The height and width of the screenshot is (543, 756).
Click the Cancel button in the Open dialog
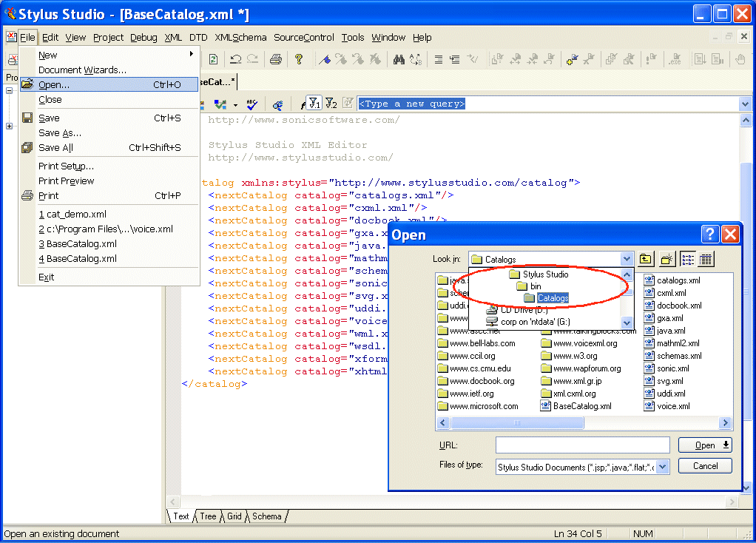pyautogui.click(x=704, y=465)
